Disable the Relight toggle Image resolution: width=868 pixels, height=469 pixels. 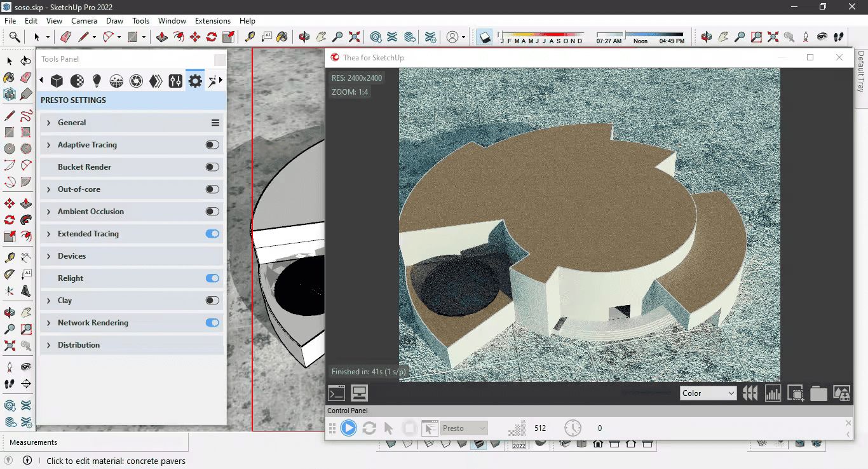[212, 278]
